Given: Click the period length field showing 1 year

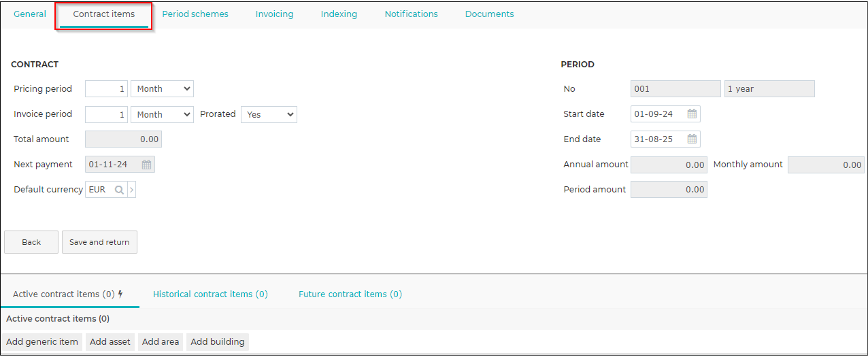Looking at the screenshot, I should 769,89.
